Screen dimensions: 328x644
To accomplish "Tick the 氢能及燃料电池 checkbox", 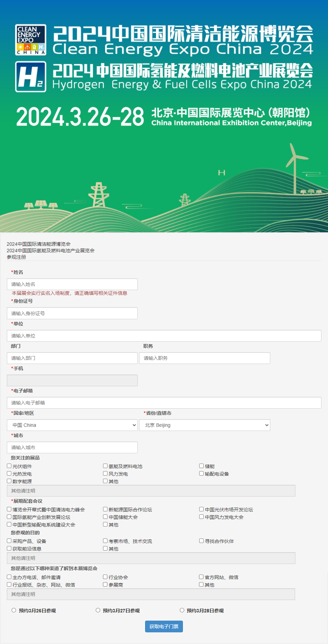I will tap(105, 466).
